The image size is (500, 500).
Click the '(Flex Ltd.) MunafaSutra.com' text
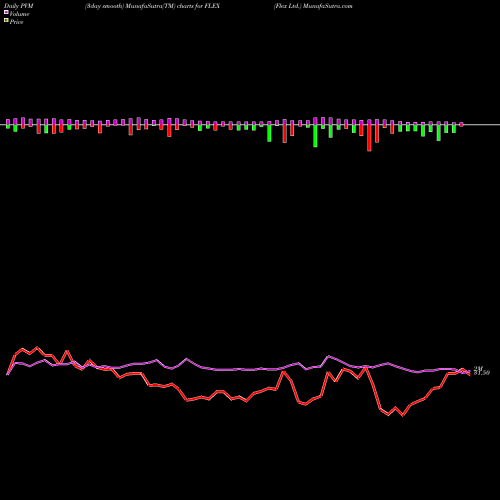(x=313, y=6)
